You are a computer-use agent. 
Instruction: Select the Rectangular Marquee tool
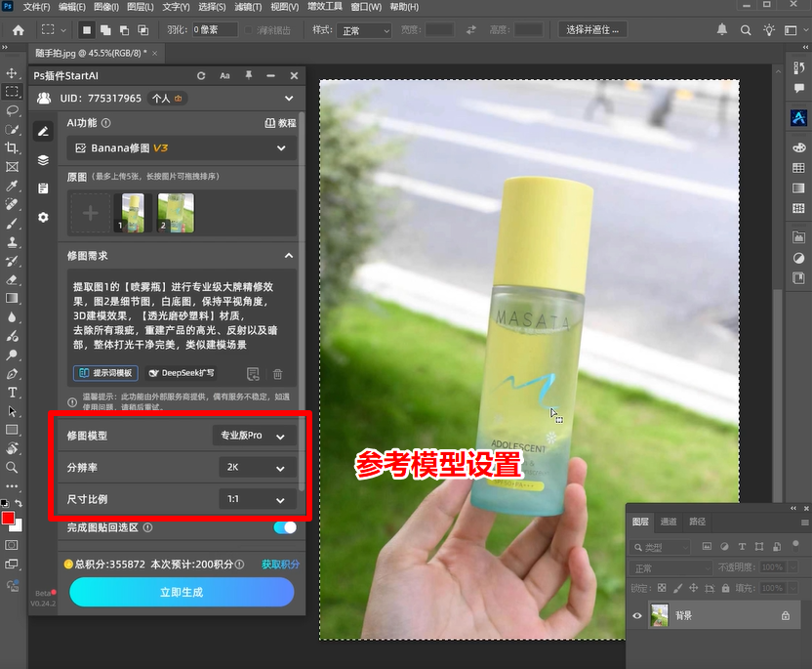point(12,92)
